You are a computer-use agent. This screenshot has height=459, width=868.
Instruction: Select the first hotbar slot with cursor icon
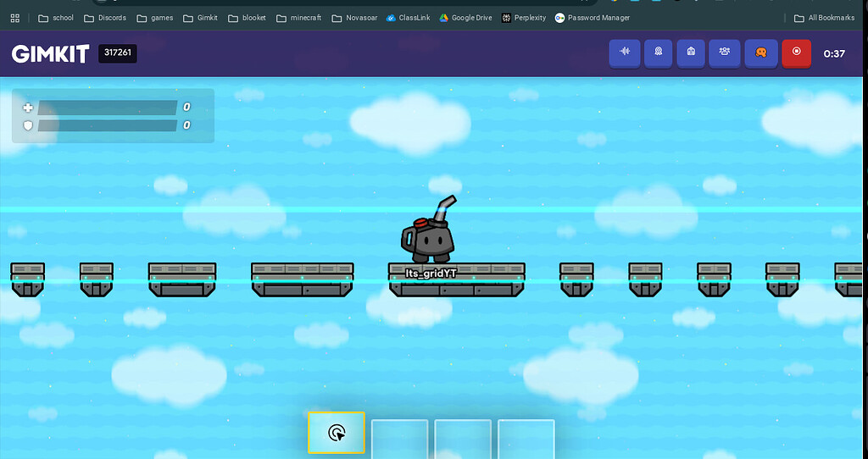pos(337,433)
